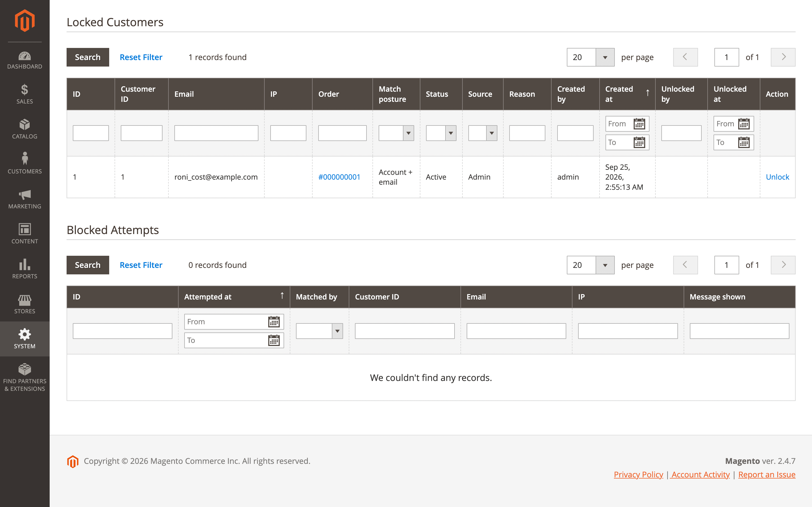Open calendar for Created at To date
Screen dimensions: 812x507
point(639,142)
